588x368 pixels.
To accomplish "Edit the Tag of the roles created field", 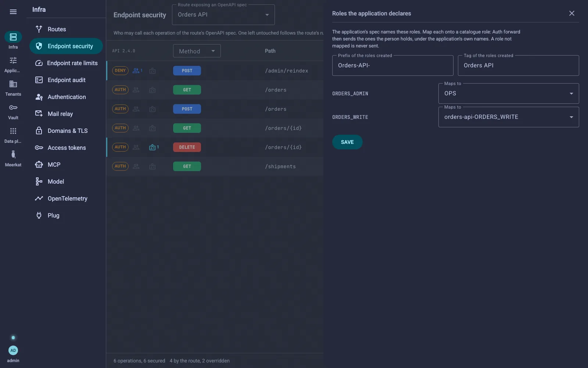I will 518,66.
